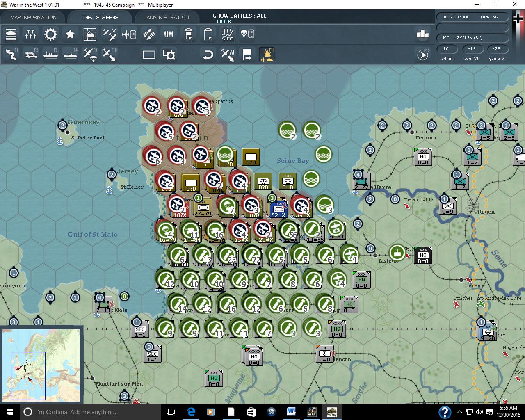Click the game VP value -28

coord(497,49)
